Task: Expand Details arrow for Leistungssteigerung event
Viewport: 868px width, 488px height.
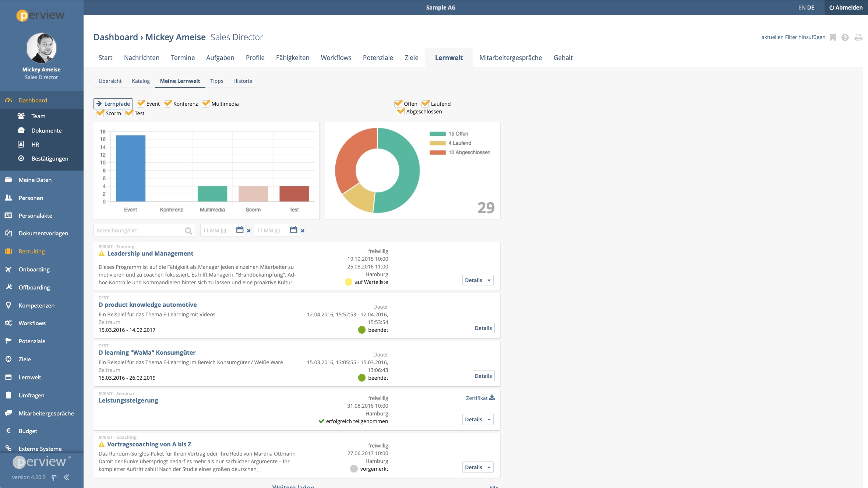Action: point(489,419)
